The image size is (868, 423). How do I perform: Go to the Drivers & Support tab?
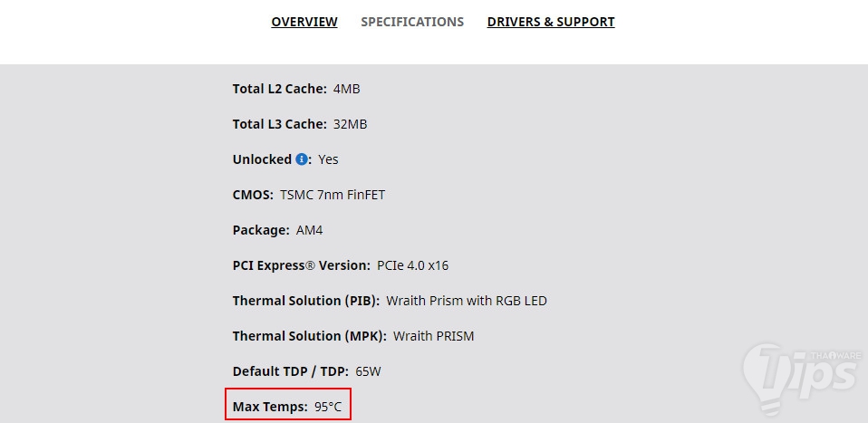pyautogui.click(x=551, y=22)
